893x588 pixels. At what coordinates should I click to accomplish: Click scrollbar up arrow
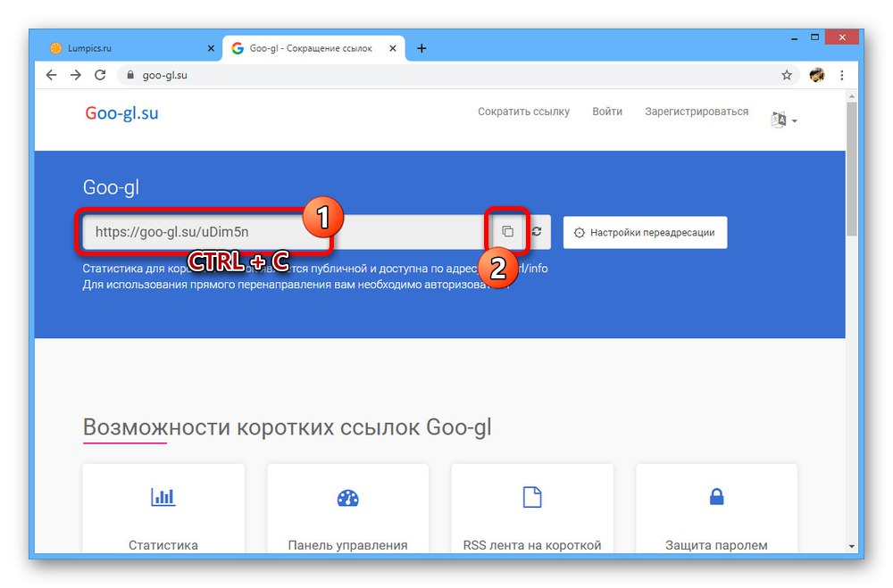851,96
